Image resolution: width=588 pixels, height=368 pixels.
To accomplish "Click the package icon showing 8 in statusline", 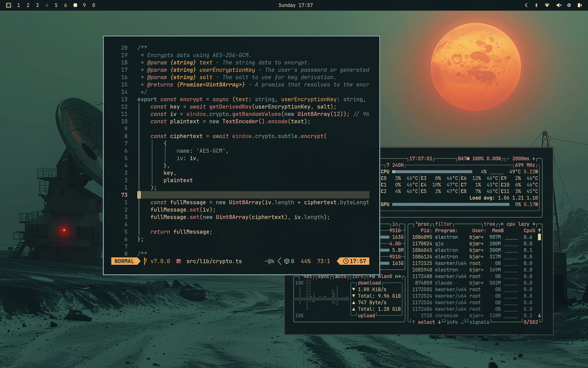I will pos(287,261).
